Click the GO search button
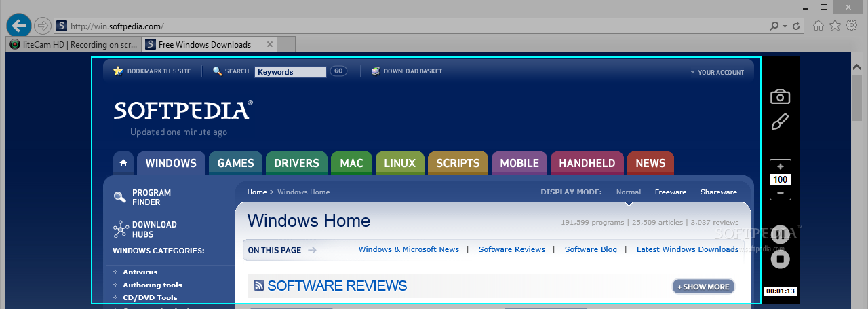 pos(338,71)
